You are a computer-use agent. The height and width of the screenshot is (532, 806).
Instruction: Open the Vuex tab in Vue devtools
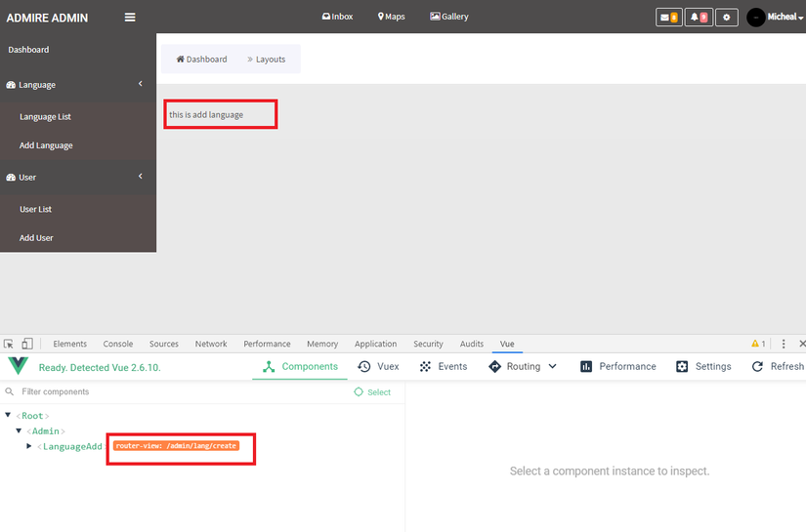(378, 367)
